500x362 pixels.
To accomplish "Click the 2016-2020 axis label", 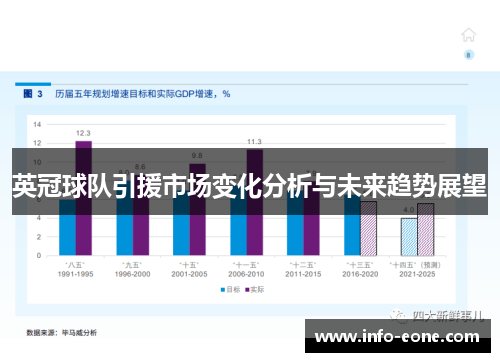I will click(x=360, y=274).
